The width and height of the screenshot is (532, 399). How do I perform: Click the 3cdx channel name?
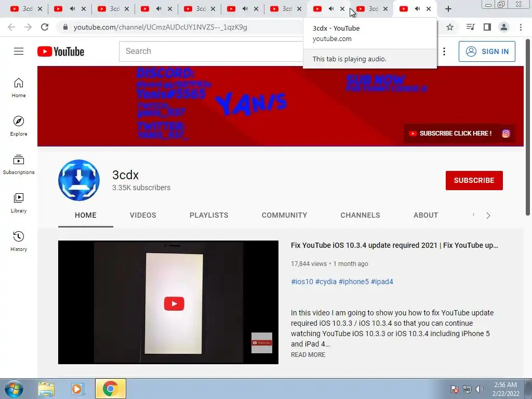tap(126, 175)
